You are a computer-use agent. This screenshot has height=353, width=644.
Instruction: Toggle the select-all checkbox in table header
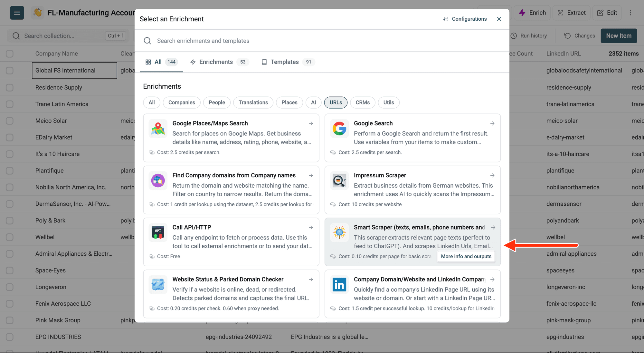[10, 54]
